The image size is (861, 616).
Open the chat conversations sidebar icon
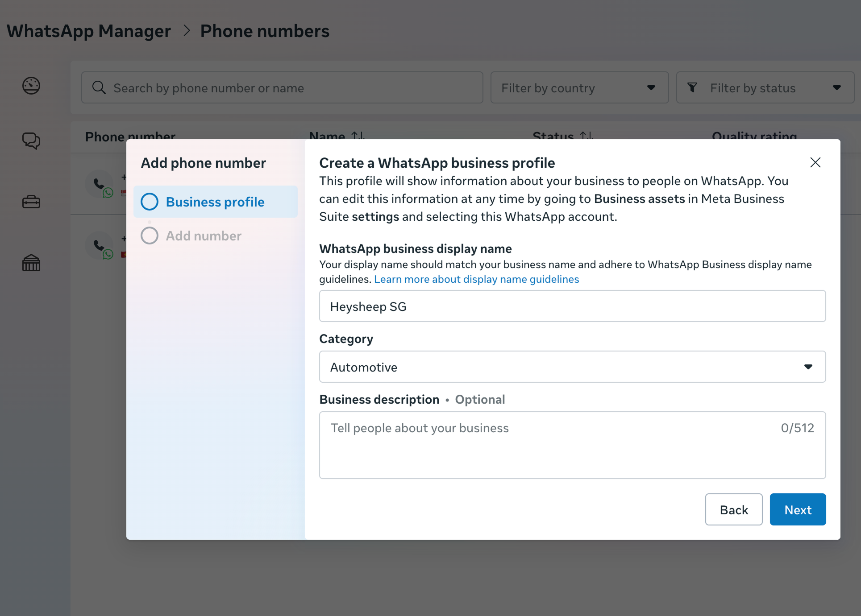tap(31, 141)
